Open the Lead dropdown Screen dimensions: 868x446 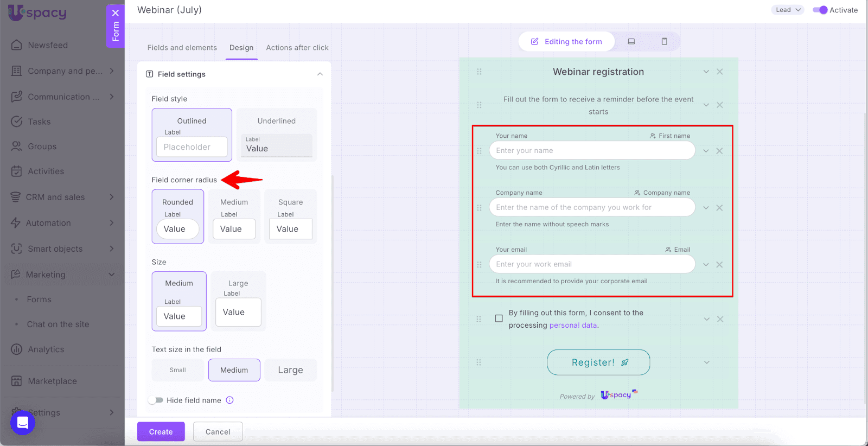(787, 10)
